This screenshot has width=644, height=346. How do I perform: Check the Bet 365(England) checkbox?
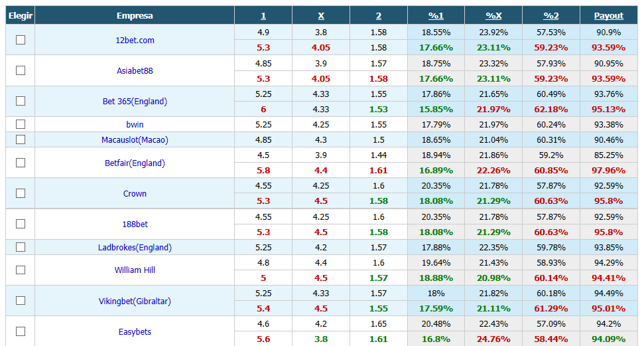(21, 101)
